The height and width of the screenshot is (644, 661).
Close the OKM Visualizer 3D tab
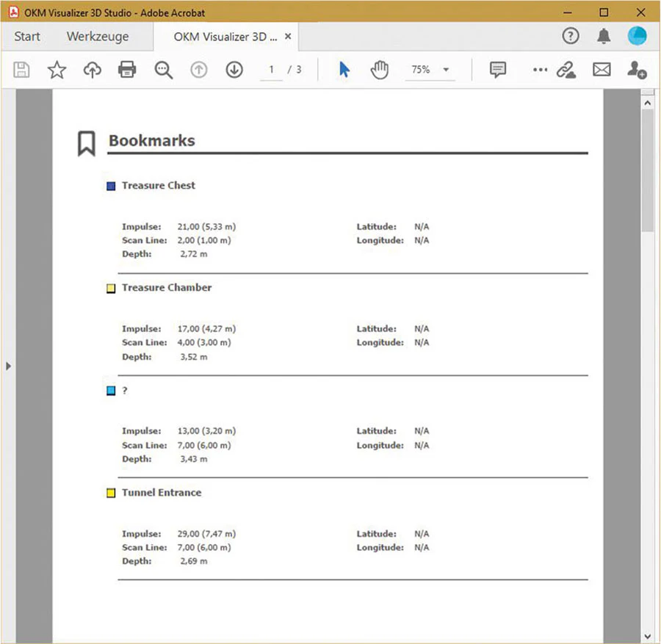288,36
